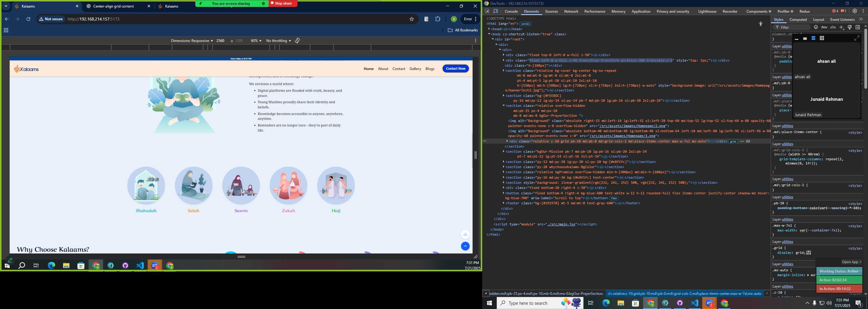Open the Dimensions Responsive dropdown
Image resolution: width=868 pixels, height=309 pixels.
192,41
